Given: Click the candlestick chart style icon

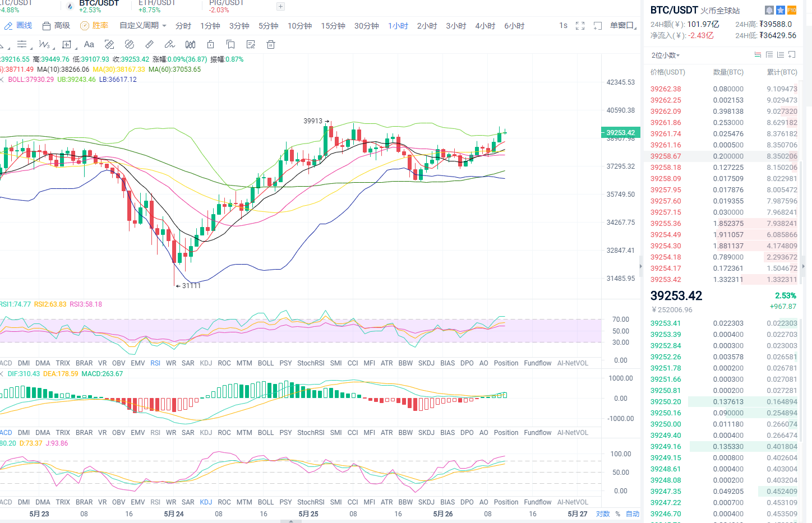Looking at the screenshot, I should point(191,44).
